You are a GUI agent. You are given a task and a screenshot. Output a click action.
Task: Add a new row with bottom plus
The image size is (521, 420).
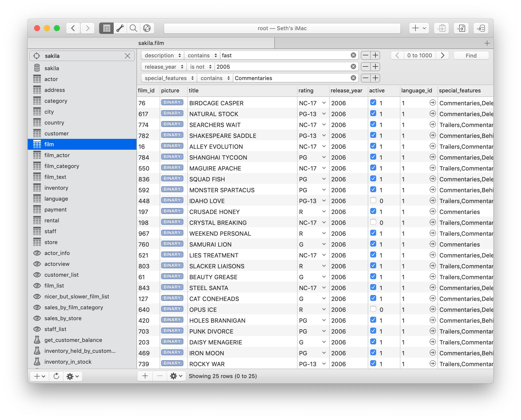tap(145, 376)
